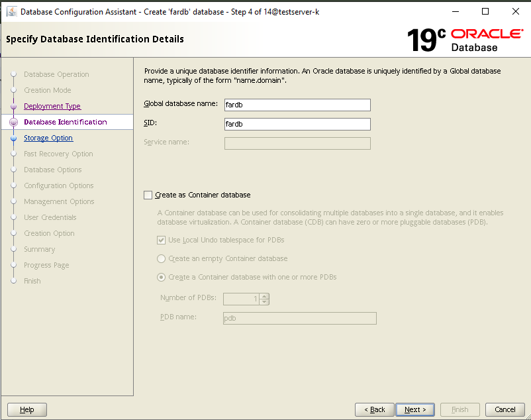Click the Database Identification step bullet icon
This screenshot has width=531, height=420.
[x=13, y=123]
